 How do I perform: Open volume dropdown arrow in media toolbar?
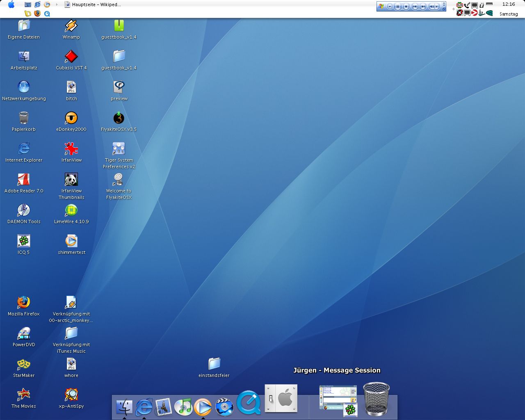(437, 7)
